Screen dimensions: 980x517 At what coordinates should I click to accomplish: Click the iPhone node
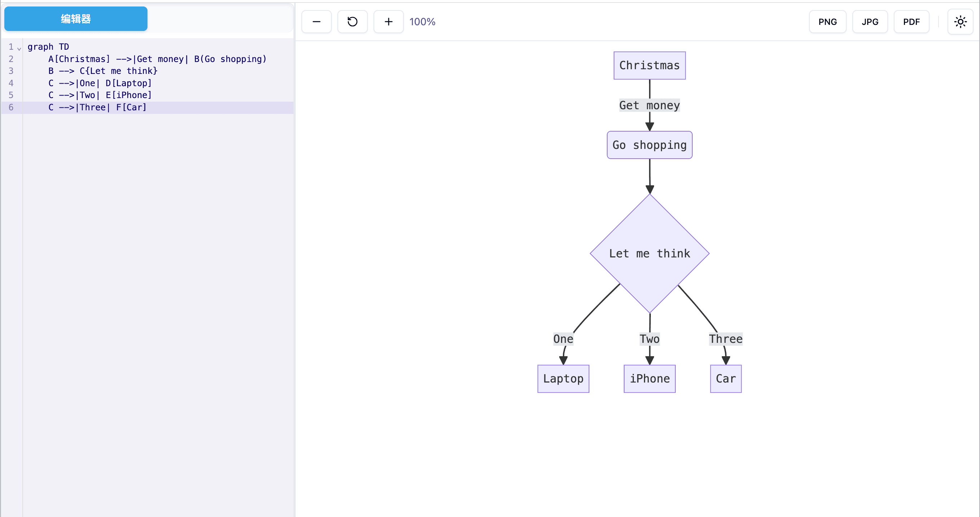(x=649, y=379)
